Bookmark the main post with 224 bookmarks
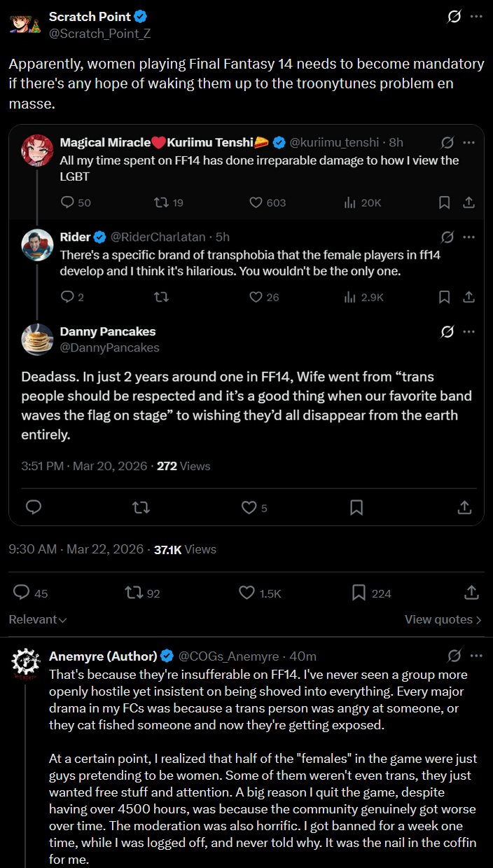The image size is (493, 868). click(359, 593)
